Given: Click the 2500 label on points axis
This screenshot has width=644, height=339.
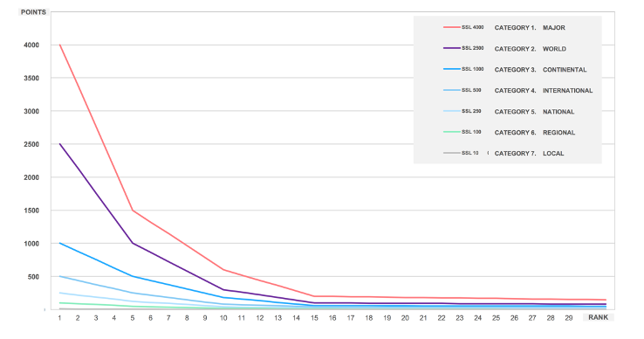Looking at the screenshot, I should [31, 144].
